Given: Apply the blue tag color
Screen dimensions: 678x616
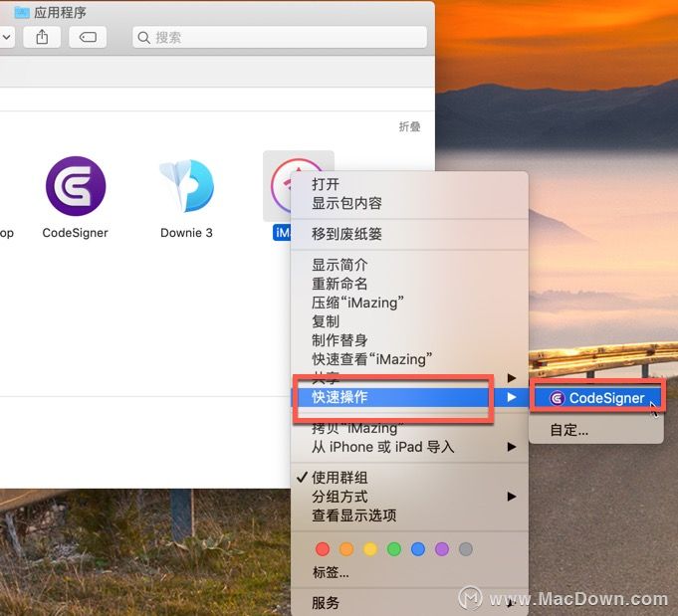Looking at the screenshot, I should 418,549.
